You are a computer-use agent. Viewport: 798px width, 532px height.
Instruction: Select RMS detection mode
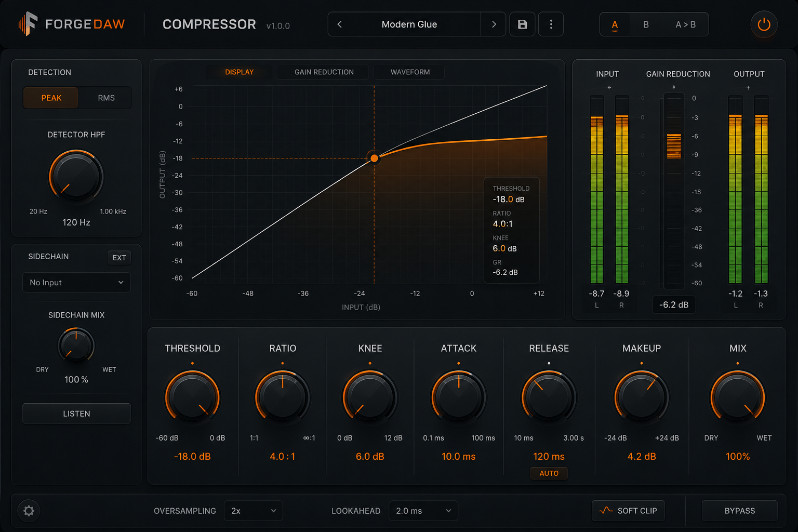point(106,98)
